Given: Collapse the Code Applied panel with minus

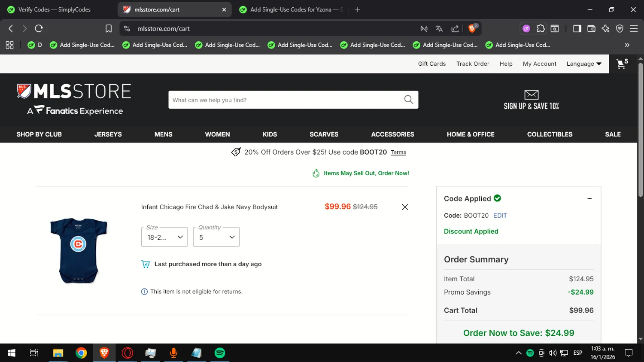Looking at the screenshot, I should tap(589, 198).
